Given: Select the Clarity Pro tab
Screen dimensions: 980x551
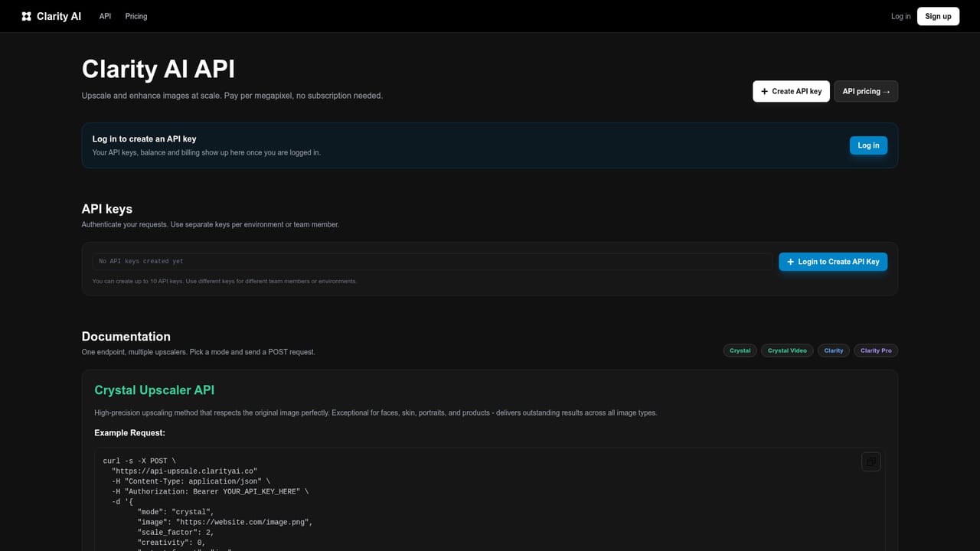Looking at the screenshot, I should tap(876, 350).
